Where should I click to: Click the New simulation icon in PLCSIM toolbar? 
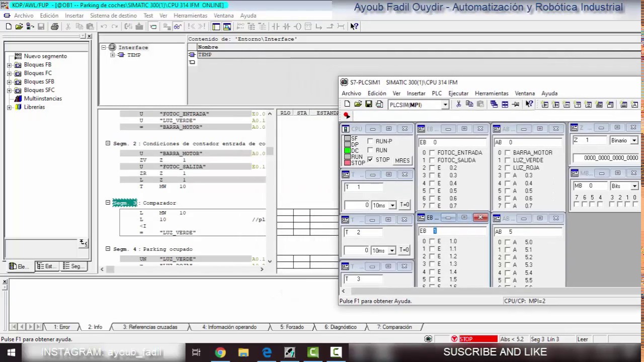pos(347,104)
